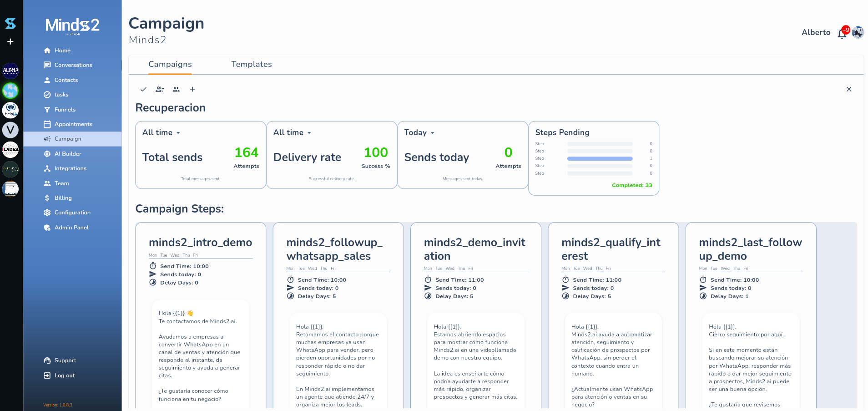Click the Minds2 logo in sidebar

click(72, 25)
